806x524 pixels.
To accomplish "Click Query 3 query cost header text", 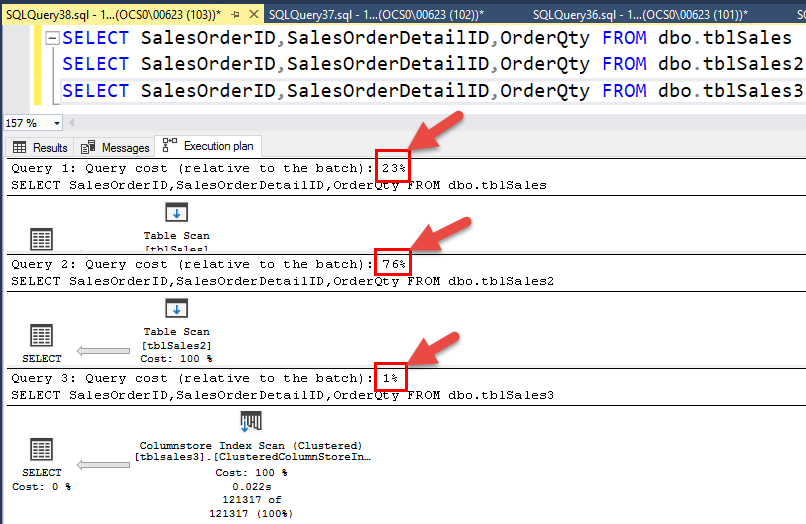I will [x=205, y=378].
